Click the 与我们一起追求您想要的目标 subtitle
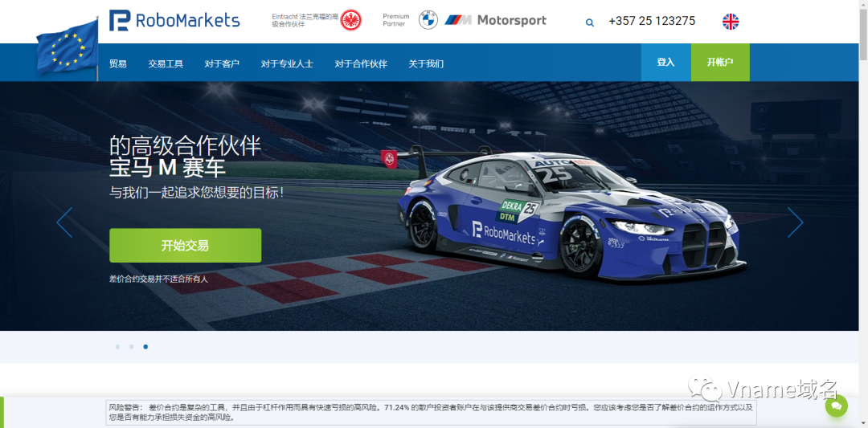Viewport: 868px width, 428px height. click(x=197, y=193)
